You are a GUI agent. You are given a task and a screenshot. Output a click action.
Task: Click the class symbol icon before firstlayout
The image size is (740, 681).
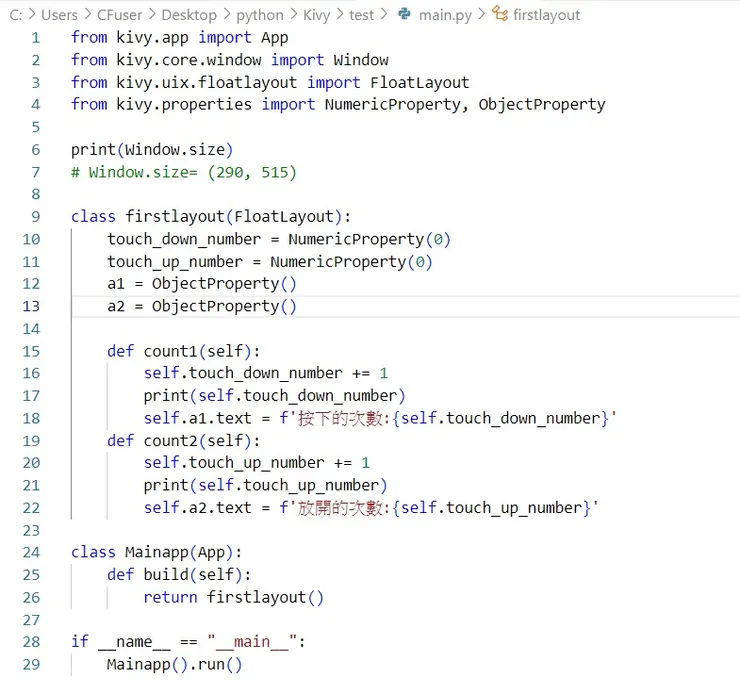coord(500,14)
